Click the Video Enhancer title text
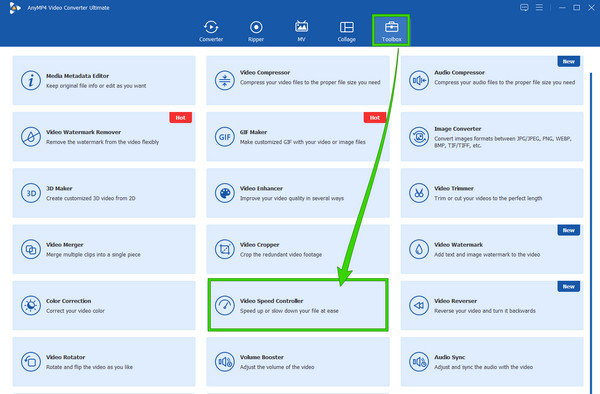600x394 pixels. 261,188
